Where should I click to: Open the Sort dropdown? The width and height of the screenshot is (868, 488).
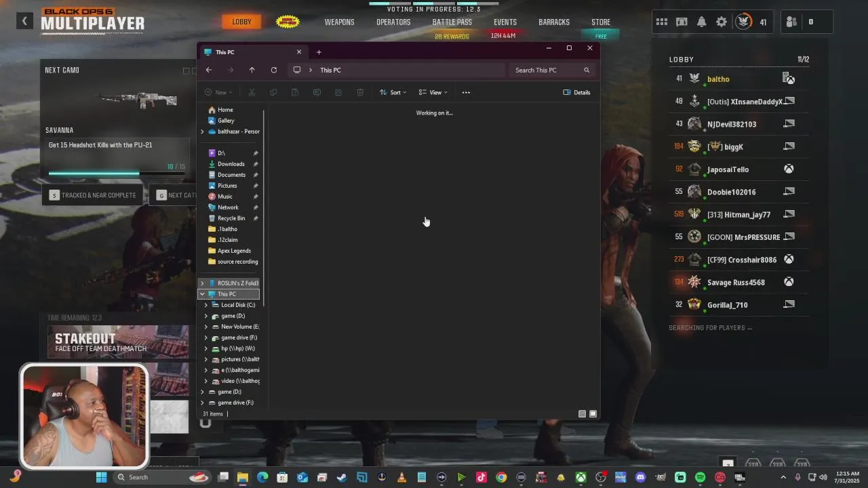(x=392, y=92)
